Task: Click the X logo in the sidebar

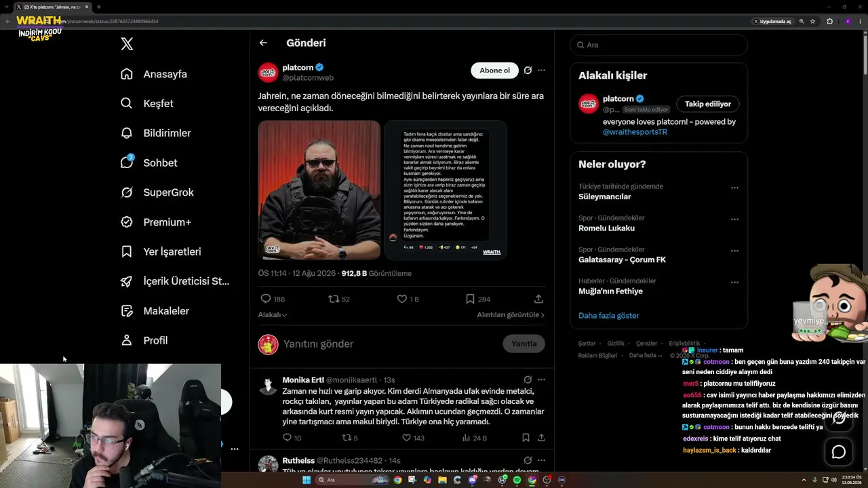Action: pyautogui.click(x=127, y=44)
